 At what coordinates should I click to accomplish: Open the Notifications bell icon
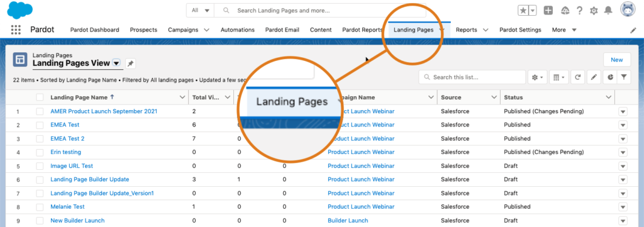tap(608, 11)
